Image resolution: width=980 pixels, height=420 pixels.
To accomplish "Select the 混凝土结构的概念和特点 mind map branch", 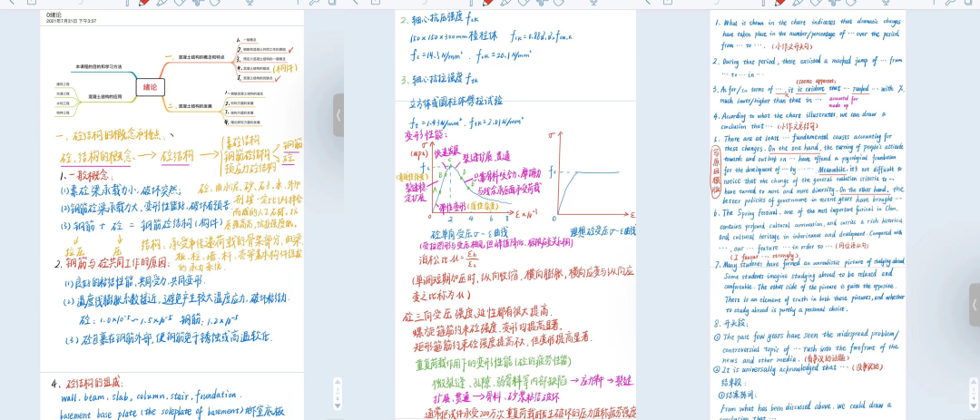I will pyautogui.click(x=203, y=55).
